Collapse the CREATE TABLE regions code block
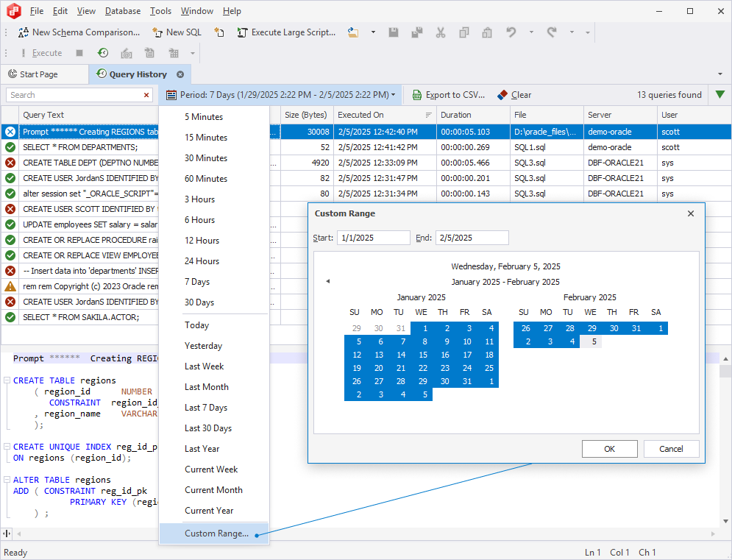The width and height of the screenshot is (732, 560). [7, 380]
